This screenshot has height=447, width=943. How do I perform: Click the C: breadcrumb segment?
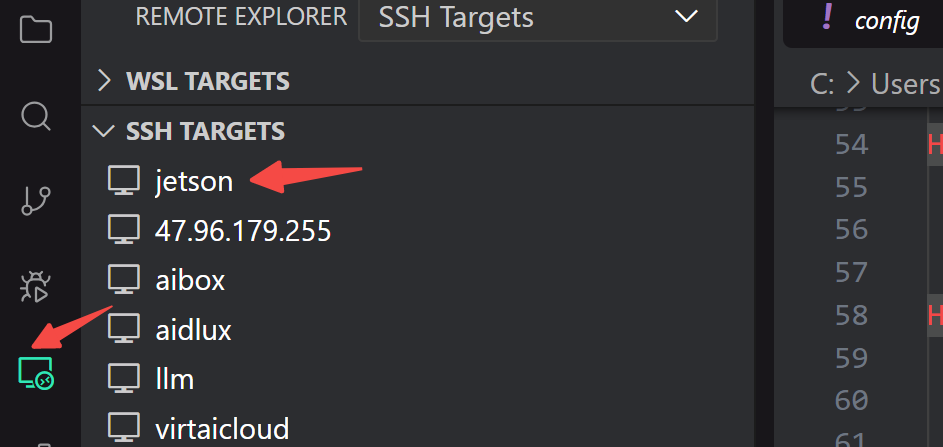click(822, 84)
